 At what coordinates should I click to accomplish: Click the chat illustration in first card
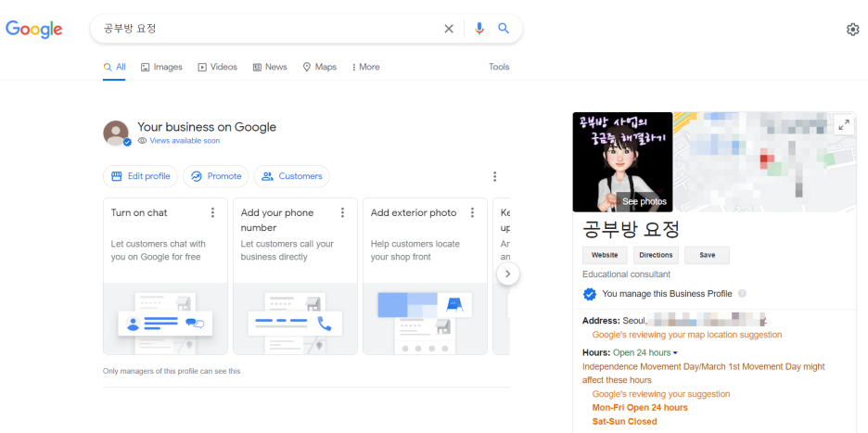pyautogui.click(x=165, y=319)
